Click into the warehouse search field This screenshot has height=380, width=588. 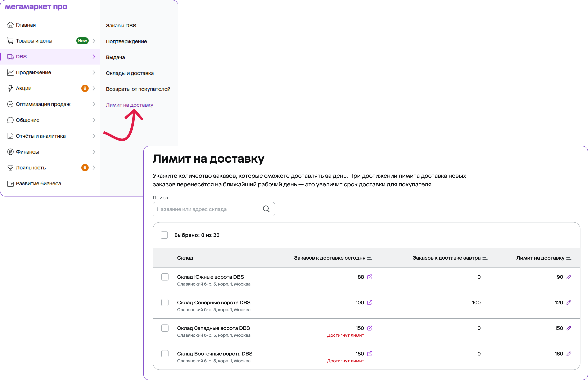click(x=214, y=209)
